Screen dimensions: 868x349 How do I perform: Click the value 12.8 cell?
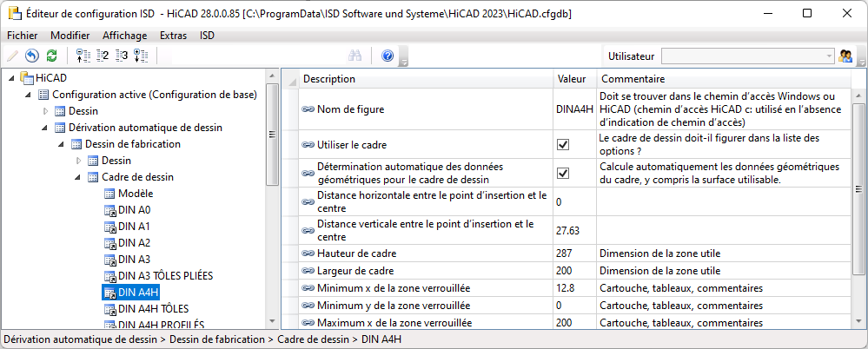[574, 288]
